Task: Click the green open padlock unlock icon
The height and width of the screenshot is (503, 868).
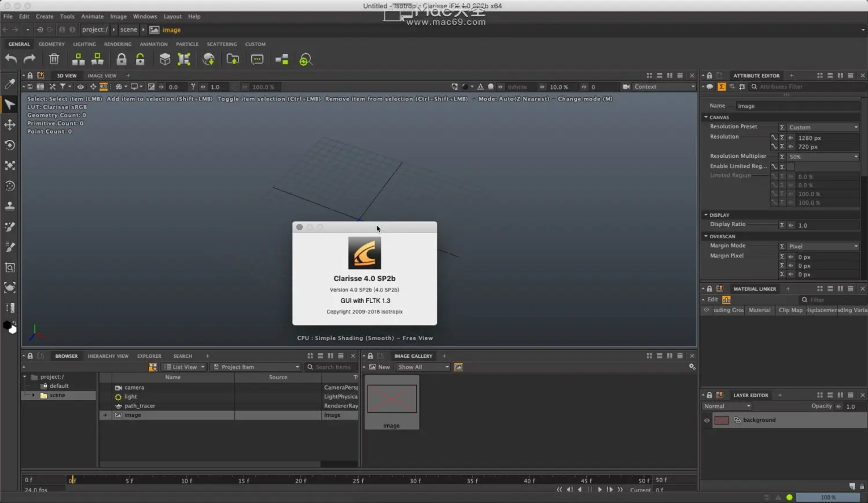Action: [x=140, y=59]
